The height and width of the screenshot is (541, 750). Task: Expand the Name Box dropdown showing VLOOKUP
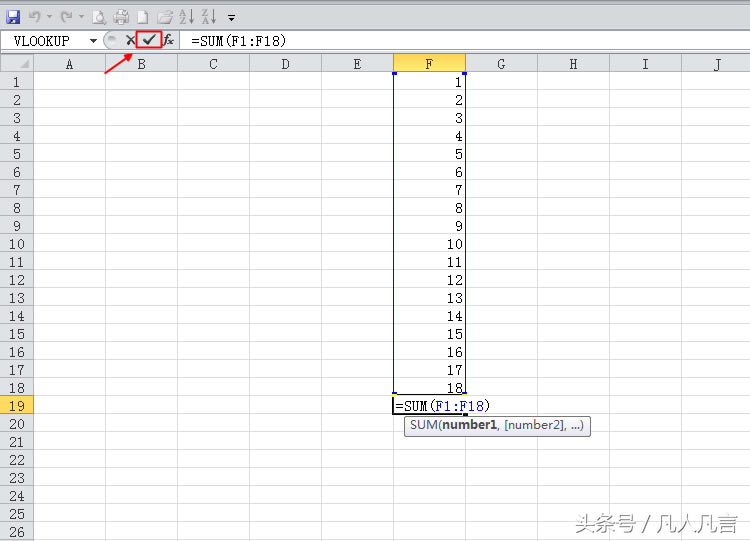tap(93, 40)
